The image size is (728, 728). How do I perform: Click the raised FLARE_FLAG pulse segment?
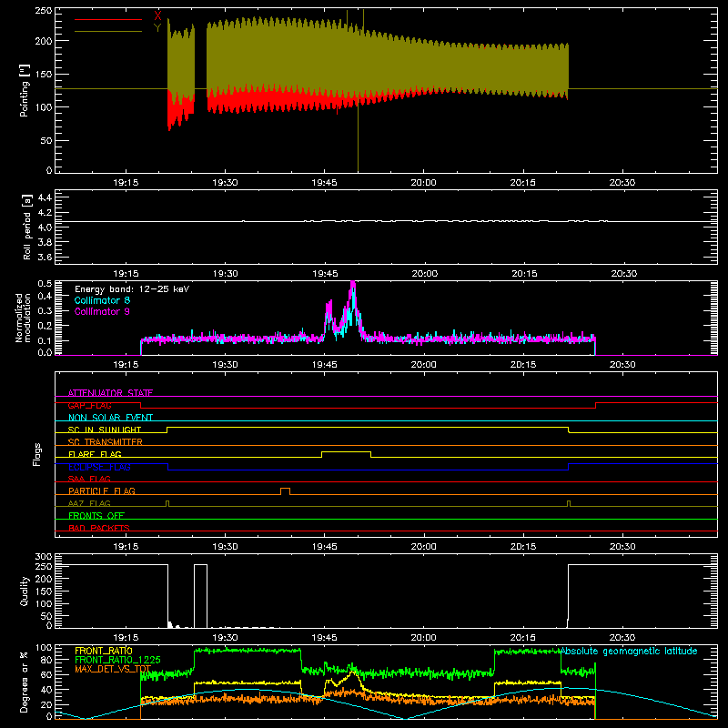pos(346,451)
